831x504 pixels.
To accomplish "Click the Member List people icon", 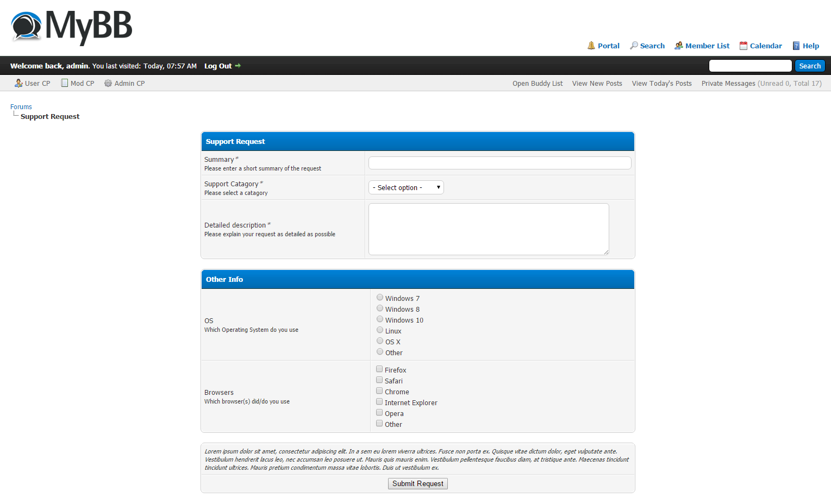I will (x=679, y=46).
